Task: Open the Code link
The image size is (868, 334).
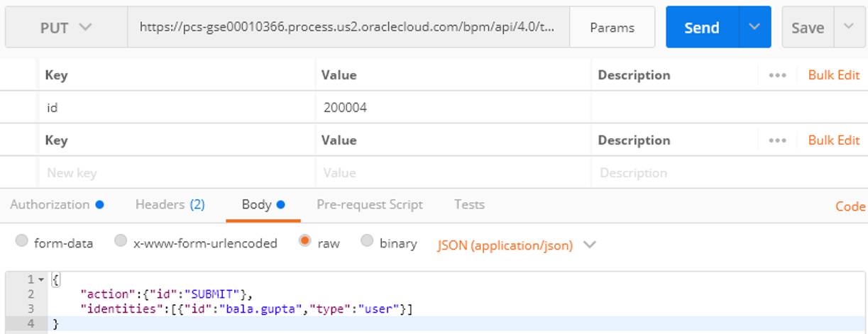Action: (850, 206)
